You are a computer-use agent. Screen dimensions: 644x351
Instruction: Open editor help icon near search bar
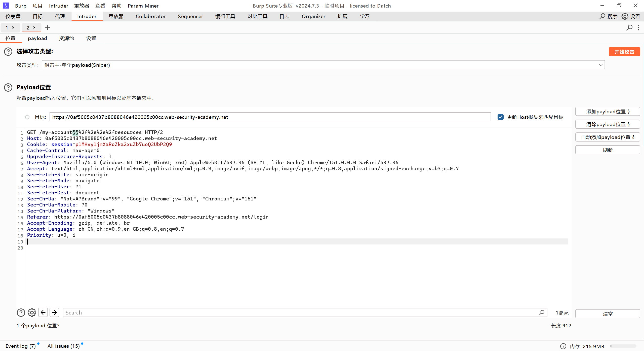[x=21, y=312]
